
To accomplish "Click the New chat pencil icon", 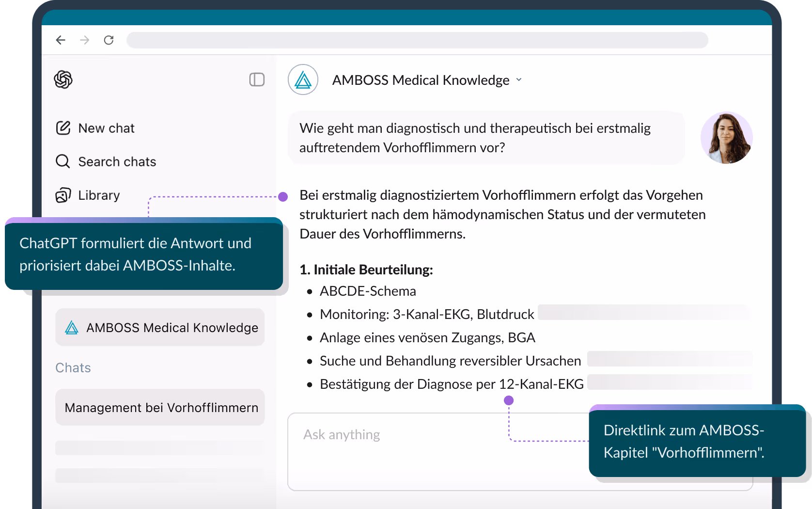I will pos(63,128).
